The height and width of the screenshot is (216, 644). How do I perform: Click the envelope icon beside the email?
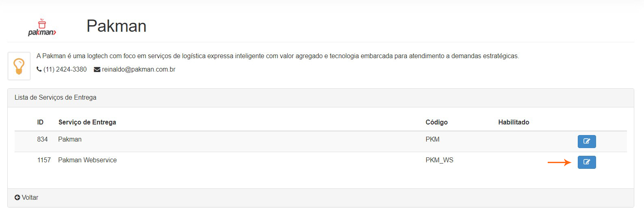(97, 70)
